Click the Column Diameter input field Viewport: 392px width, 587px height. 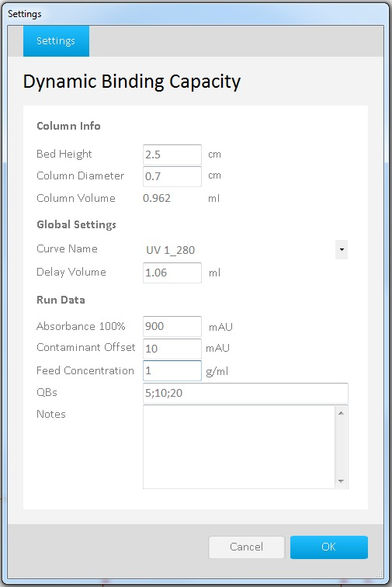coord(172,176)
